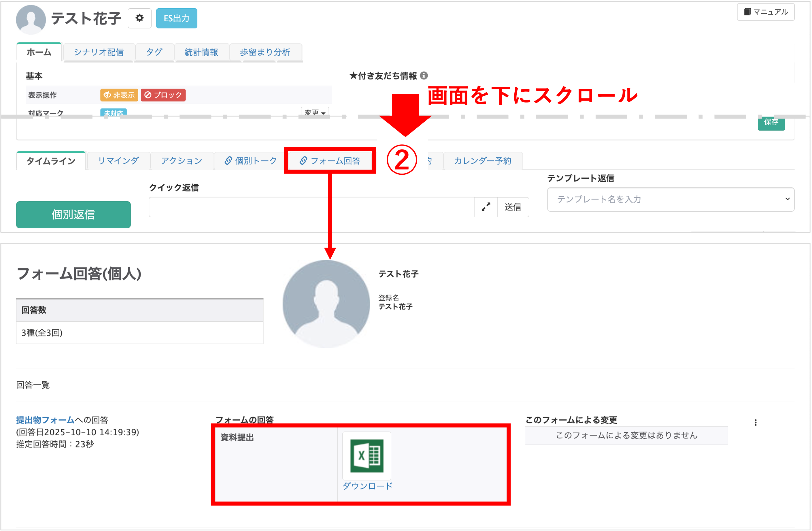This screenshot has height=531, width=812.
Task: Open the マニュアル book icon button
Action: pos(766,12)
